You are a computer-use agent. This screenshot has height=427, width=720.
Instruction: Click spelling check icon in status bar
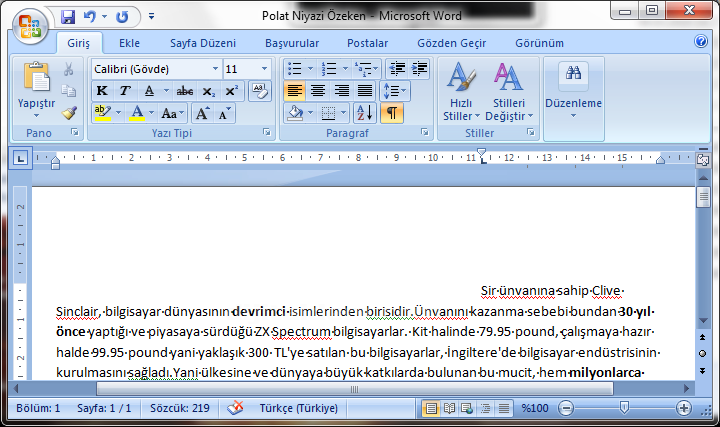[x=235, y=408]
